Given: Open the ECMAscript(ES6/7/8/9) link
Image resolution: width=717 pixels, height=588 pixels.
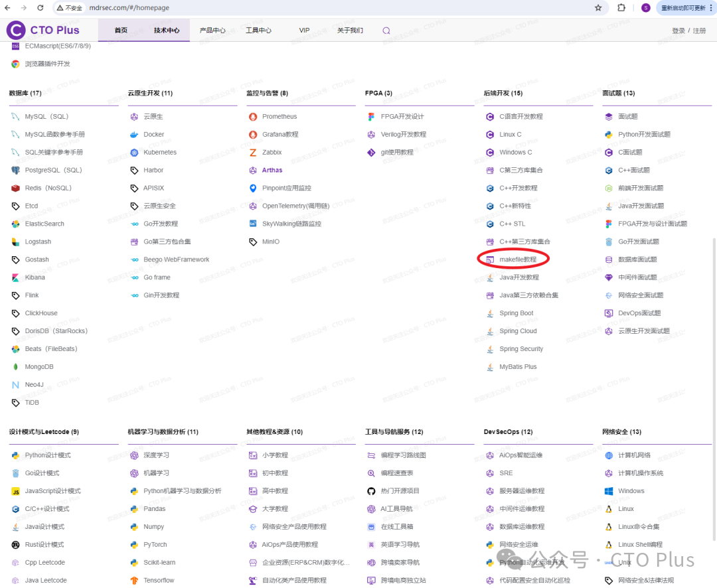Looking at the screenshot, I should coord(58,46).
